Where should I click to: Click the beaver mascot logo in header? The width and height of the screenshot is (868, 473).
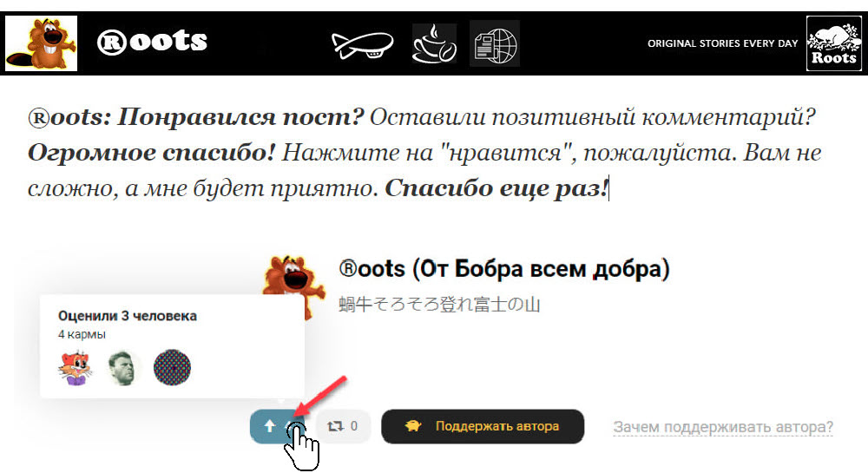click(x=42, y=43)
